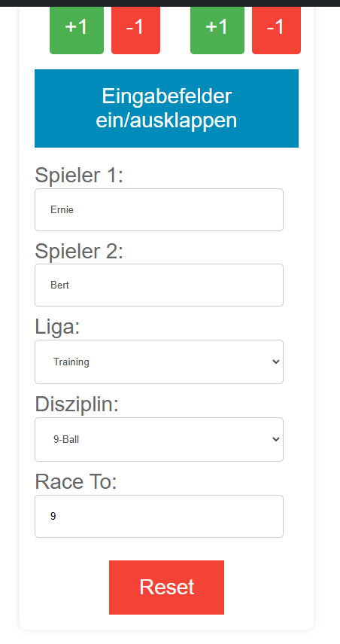Click the chevron arrow of Liga select
The width and height of the screenshot is (340, 644).
(x=276, y=362)
